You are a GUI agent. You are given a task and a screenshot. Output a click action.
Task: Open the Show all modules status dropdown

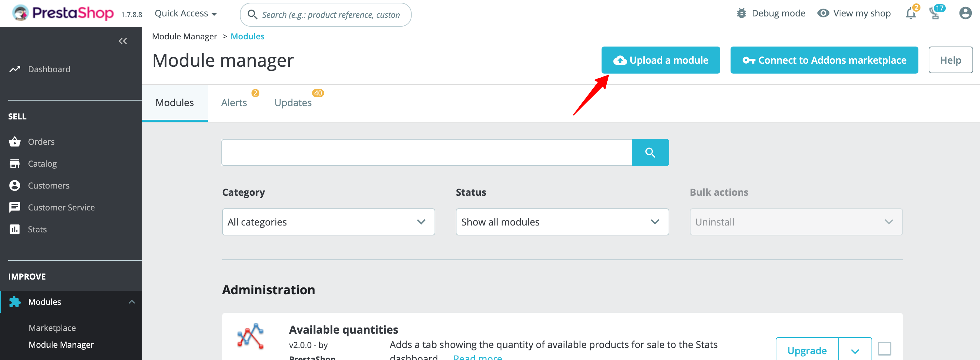pyautogui.click(x=562, y=222)
